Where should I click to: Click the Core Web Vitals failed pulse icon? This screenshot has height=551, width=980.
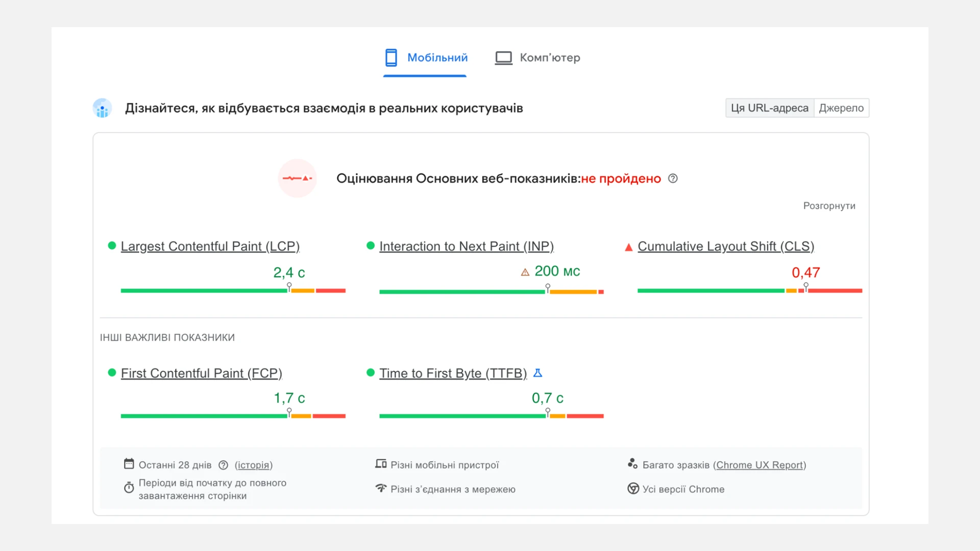[x=297, y=179]
